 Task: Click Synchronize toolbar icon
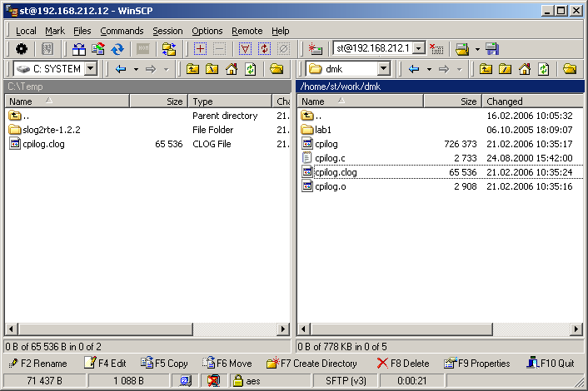(x=98, y=49)
